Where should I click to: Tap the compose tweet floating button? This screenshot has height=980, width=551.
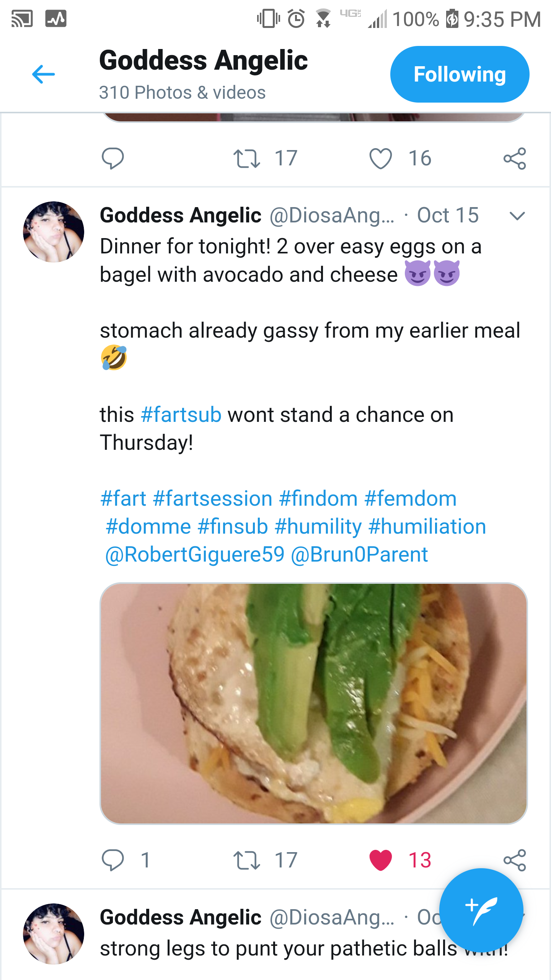(481, 910)
